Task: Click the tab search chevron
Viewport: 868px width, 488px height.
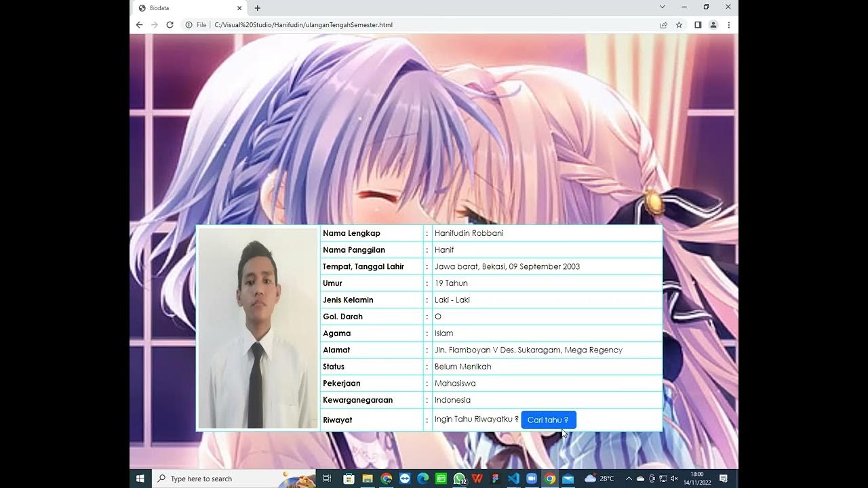Action: click(663, 7)
